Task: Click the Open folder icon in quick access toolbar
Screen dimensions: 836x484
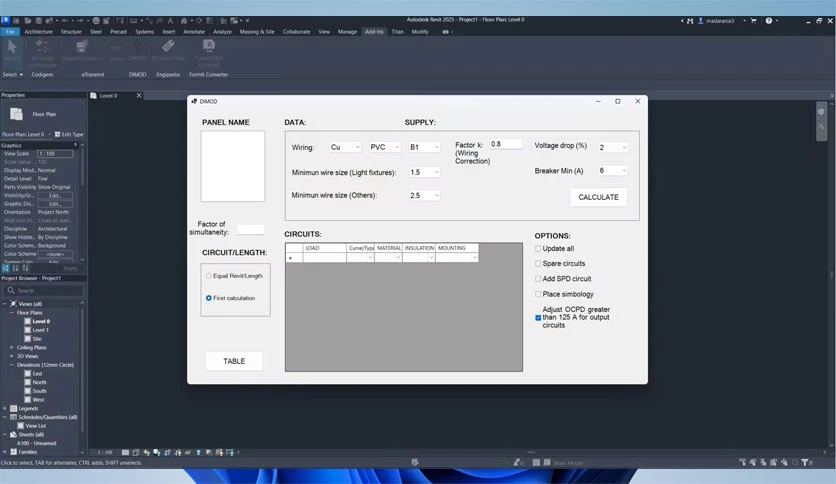Action: click(28, 21)
